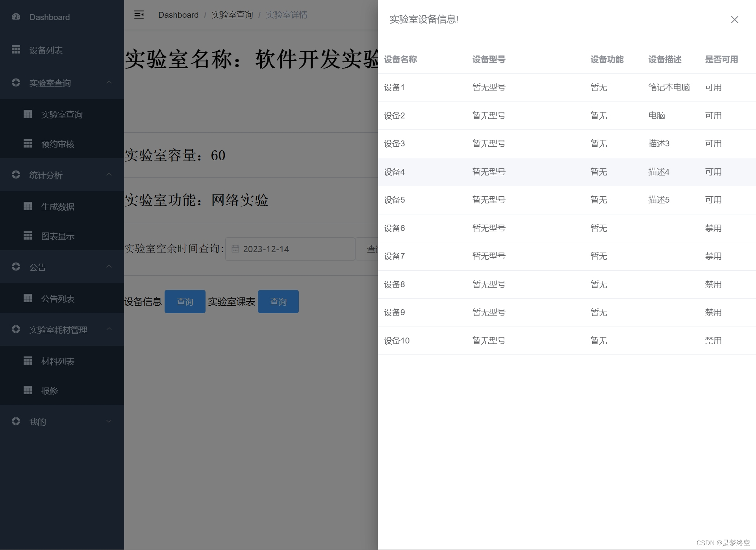Click the 设备列表 grid icon

pyautogui.click(x=16, y=50)
